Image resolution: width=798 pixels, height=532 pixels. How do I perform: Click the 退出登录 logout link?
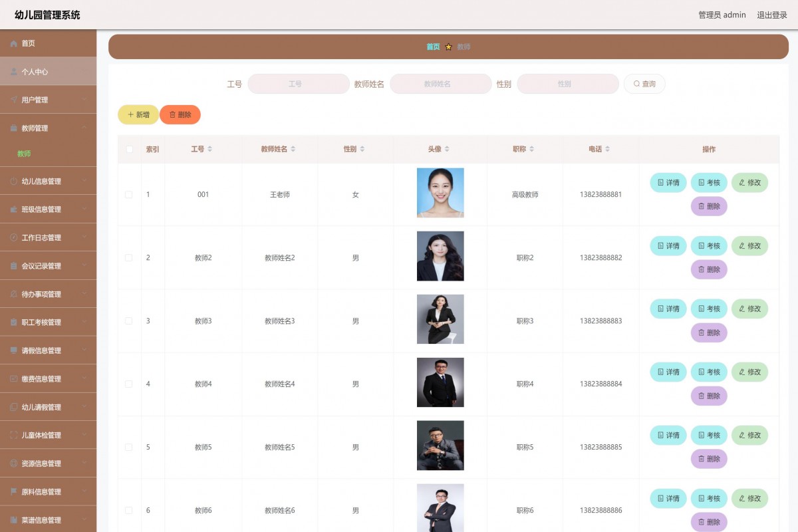click(x=771, y=15)
